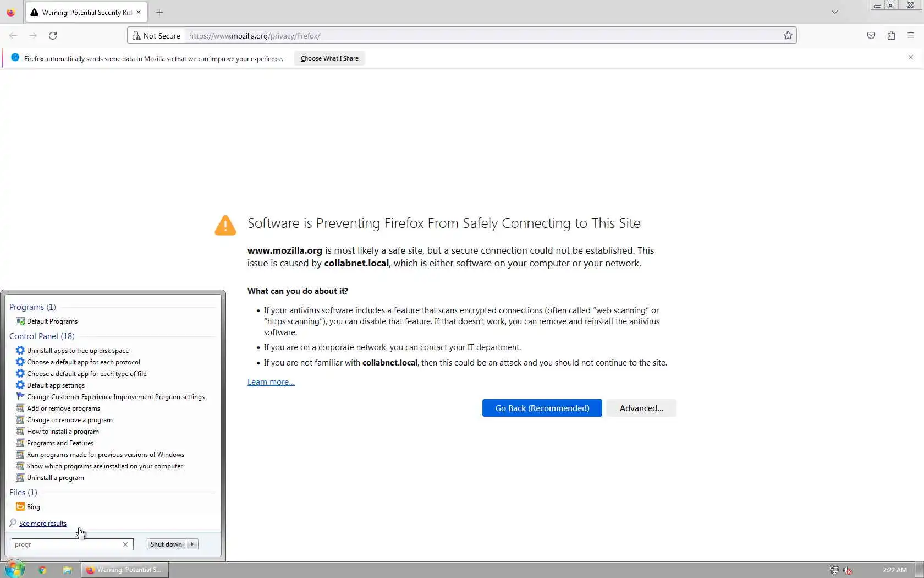Click the info icon in the notification bar
924x578 pixels.
[15, 58]
